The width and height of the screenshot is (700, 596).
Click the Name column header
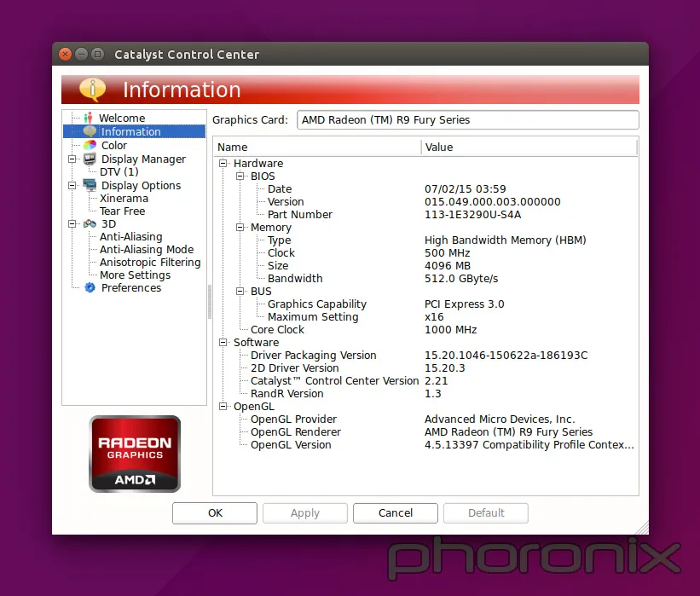pyautogui.click(x=317, y=147)
